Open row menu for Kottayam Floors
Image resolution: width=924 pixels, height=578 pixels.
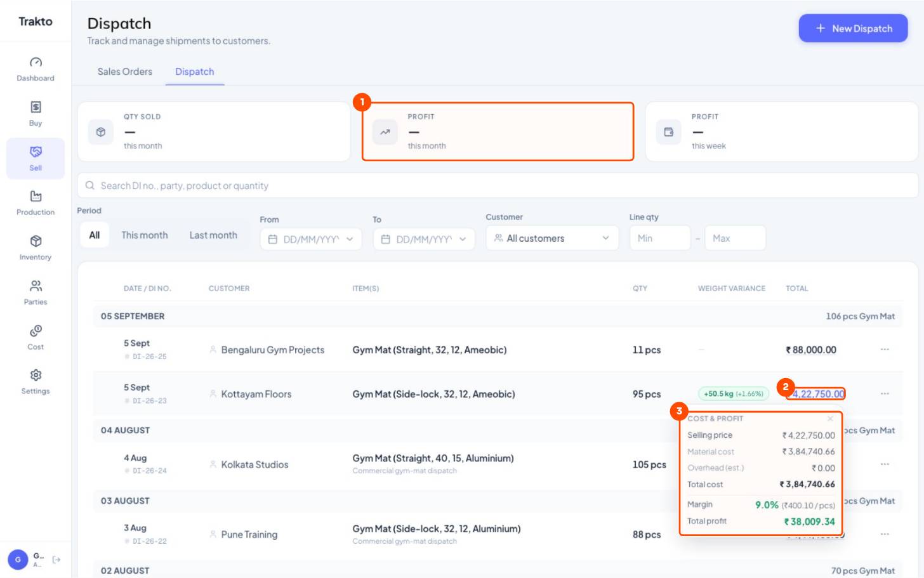[x=885, y=394]
